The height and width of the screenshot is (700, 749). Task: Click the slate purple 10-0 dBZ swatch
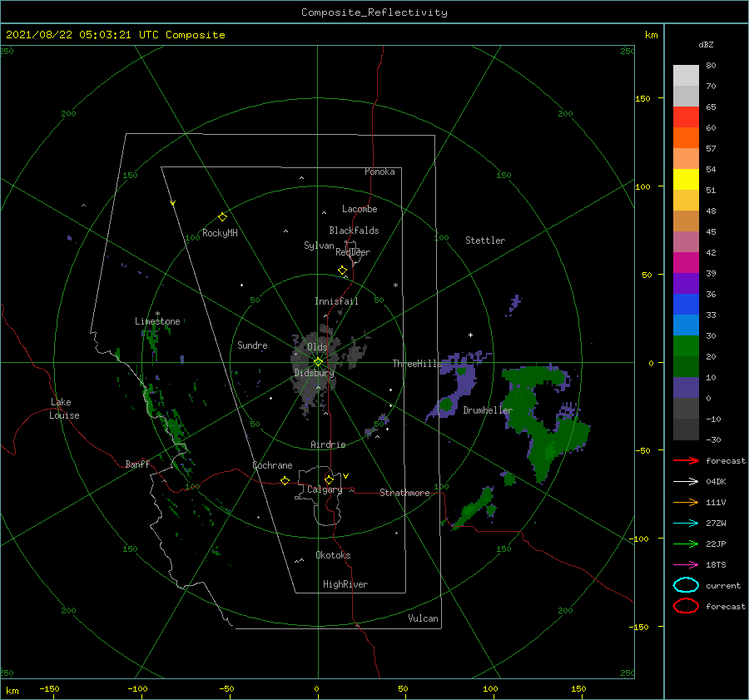pyautogui.click(x=686, y=388)
